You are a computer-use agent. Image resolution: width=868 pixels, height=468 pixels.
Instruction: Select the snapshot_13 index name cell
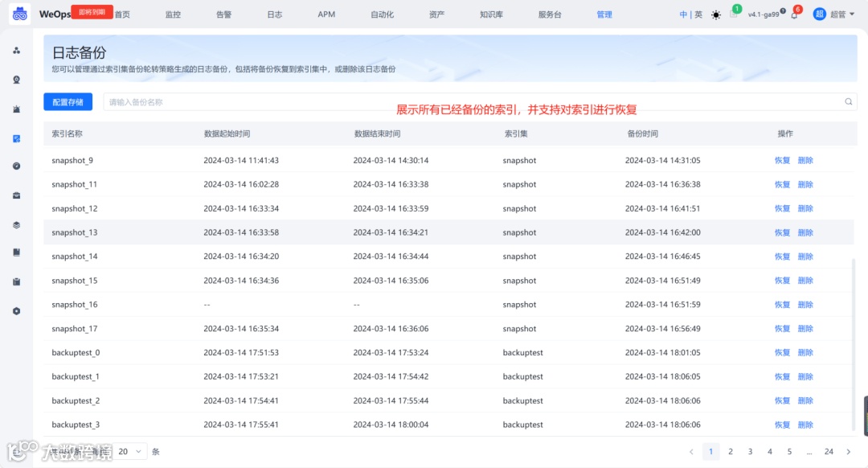pyautogui.click(x=74, y=232)
